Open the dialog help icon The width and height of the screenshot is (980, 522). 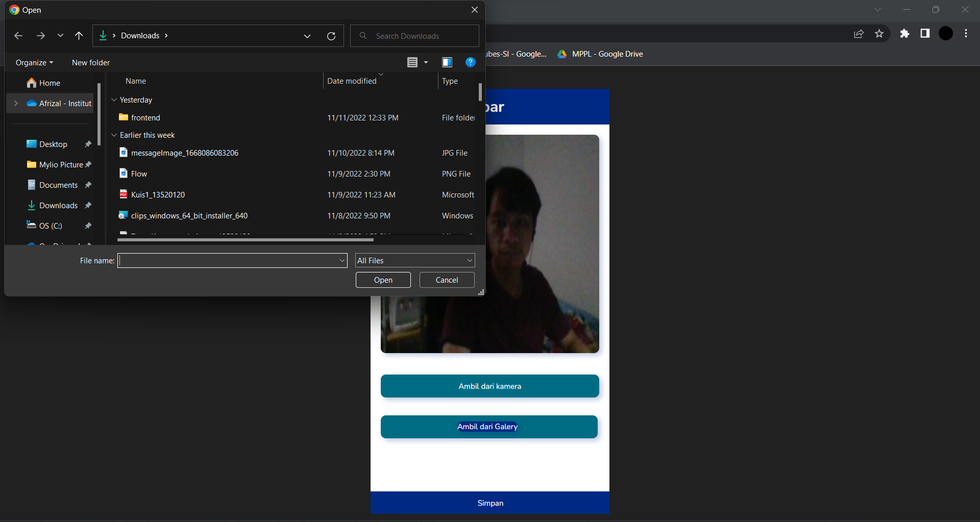pos(471,62)
